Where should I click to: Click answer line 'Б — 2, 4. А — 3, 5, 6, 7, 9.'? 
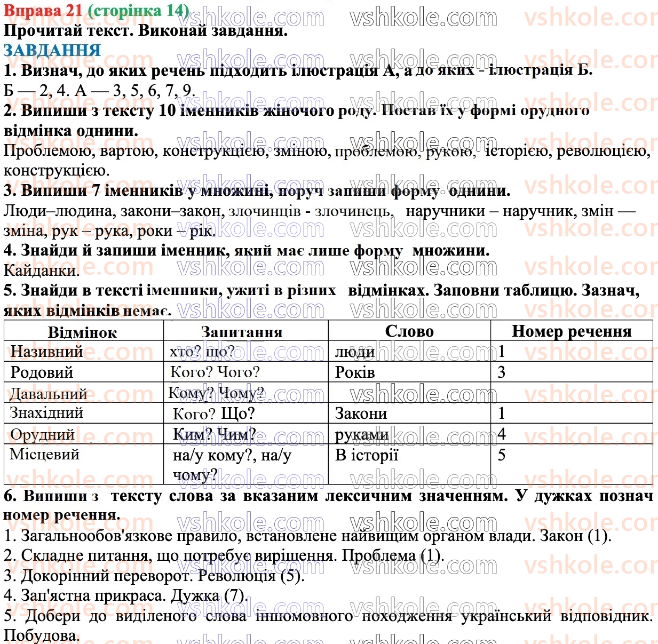click(99, 90)
